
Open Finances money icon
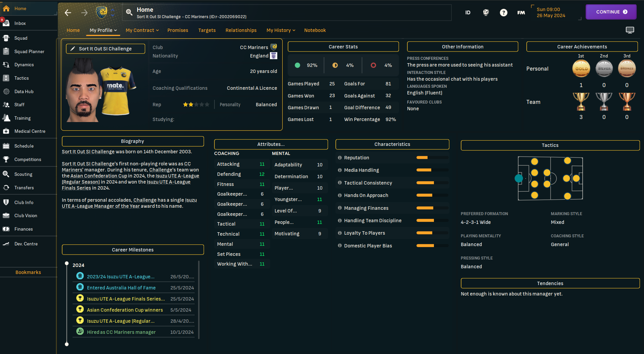pos(6,229)
